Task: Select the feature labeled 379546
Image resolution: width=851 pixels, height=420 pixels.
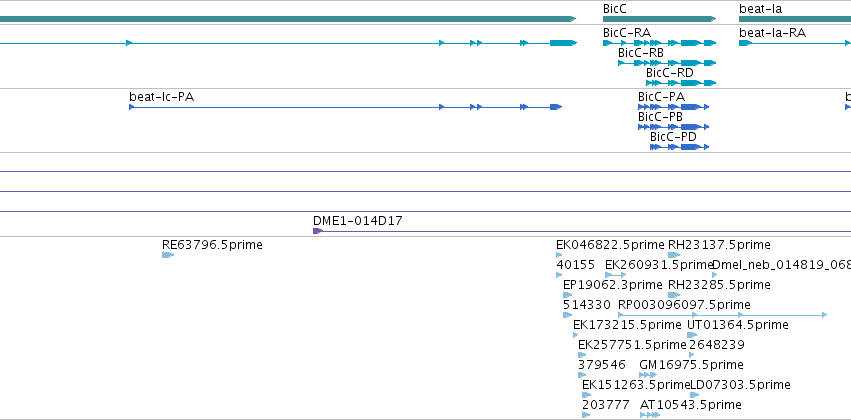Action: pyautogui.click(x=582, y=376)
